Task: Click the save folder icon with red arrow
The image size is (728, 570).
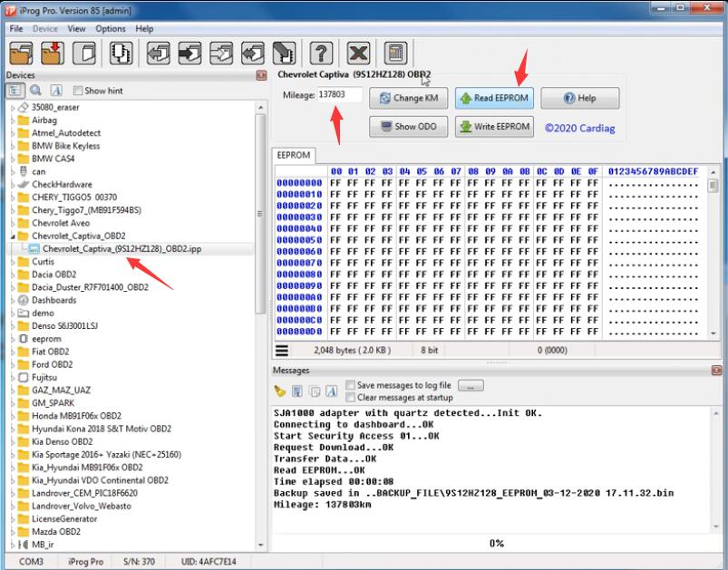Action: (x=53, y=53)
